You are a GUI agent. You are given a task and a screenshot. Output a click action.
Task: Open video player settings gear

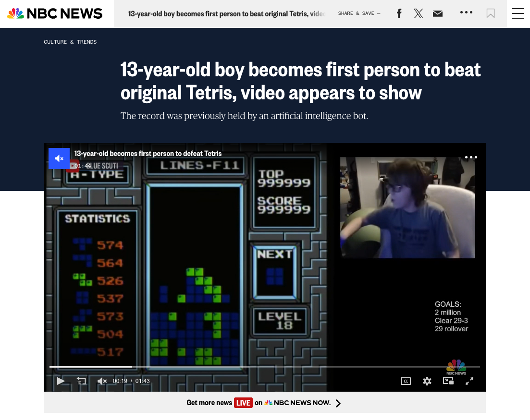coord(427,381)
